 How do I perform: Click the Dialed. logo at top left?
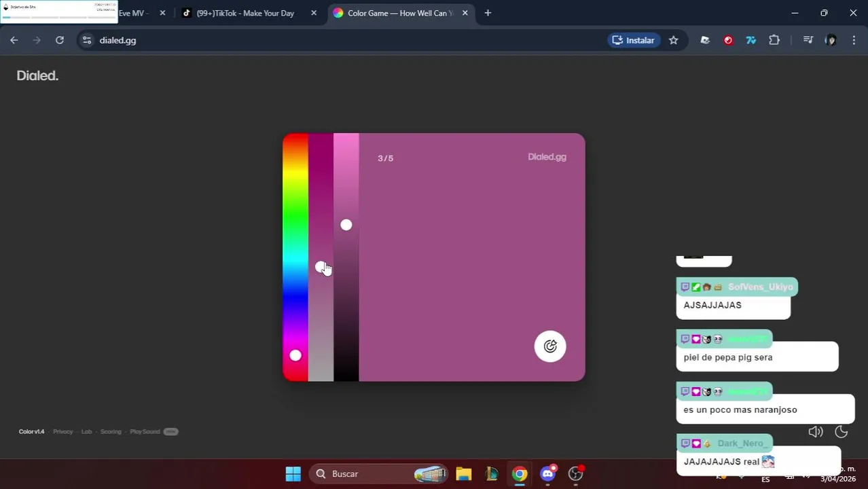pyautogui.click(x=37, y=75)
